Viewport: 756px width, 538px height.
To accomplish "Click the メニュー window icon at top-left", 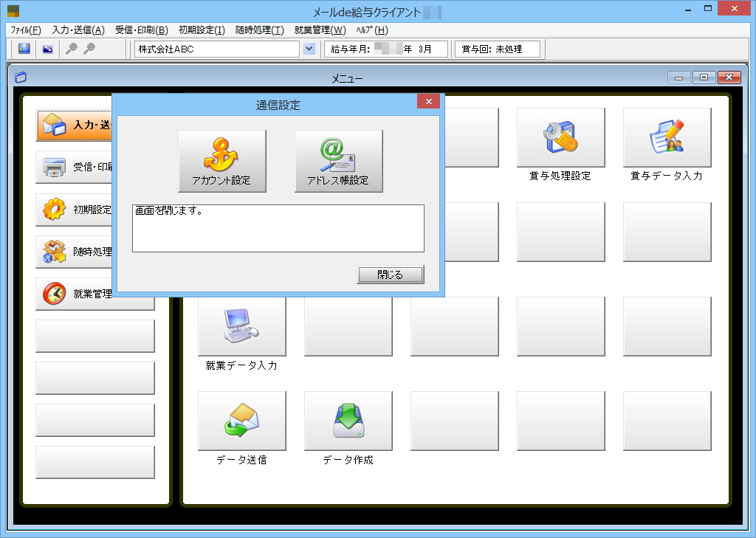I will point(21,77).
